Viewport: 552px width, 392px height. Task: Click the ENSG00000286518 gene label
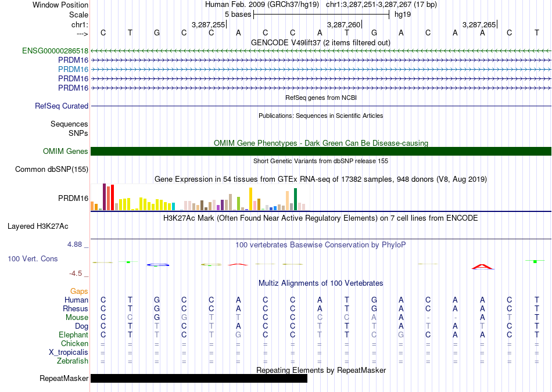coord(55,51)
